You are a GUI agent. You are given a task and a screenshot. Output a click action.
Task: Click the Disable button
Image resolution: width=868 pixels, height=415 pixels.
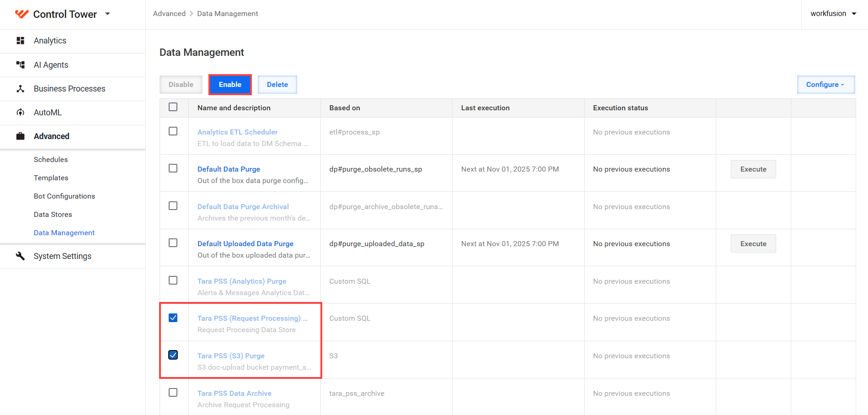tap(181, 85)
